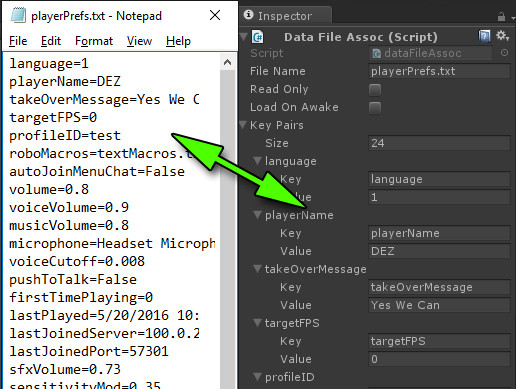This screenshot has width=516, height=389.
Task: Click the line playerName=DEZ in Notepad
Action: point(65,81)
